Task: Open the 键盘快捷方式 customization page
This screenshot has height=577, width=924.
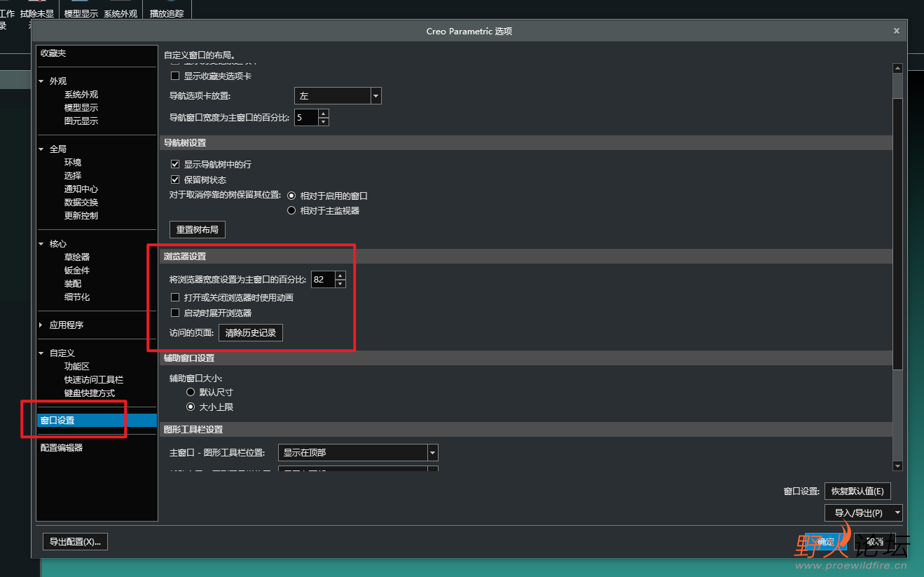Action: (90, 393)
